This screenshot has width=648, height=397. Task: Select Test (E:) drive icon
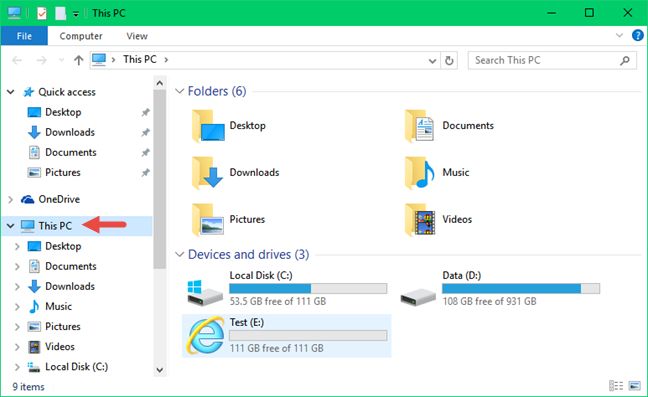pos(205,335)
